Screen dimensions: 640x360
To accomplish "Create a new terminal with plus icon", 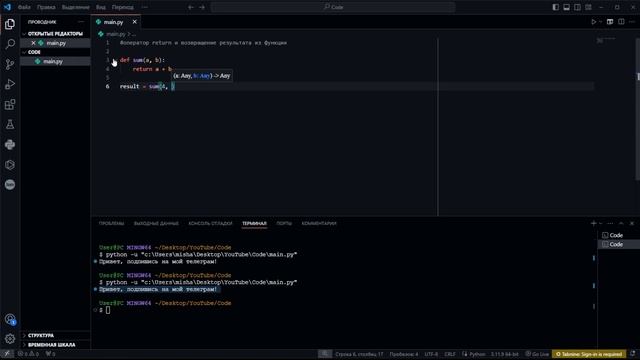I will pos(593,223).
